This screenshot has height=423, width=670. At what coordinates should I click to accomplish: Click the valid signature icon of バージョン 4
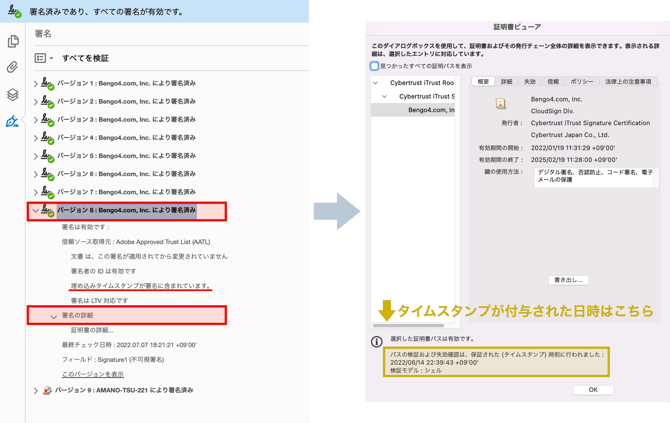click(47, 138)
